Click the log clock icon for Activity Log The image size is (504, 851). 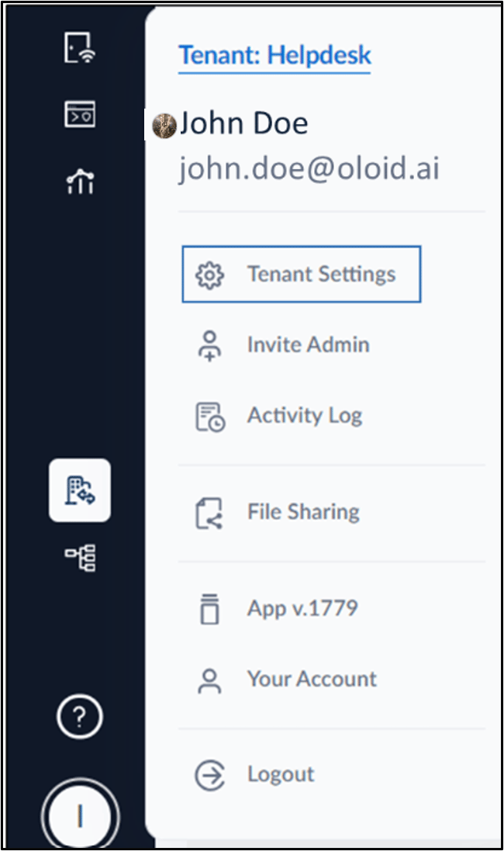pyautogui.click(x=210, y=417)
